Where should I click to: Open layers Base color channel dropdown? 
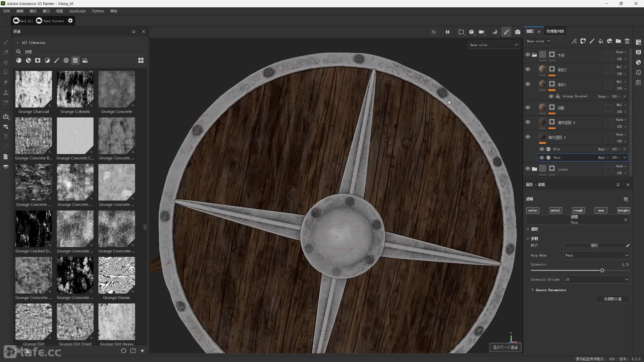pyautogui.click(x=538, y=41)
